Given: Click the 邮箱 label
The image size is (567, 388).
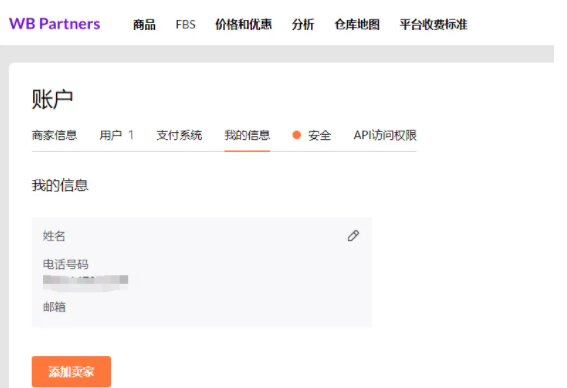Looking at the screenshot, I should tap(54, 307).
